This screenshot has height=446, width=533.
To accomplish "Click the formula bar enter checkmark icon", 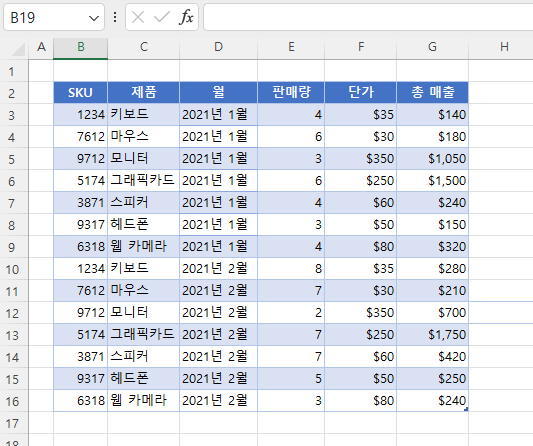I will click(162, 17).
